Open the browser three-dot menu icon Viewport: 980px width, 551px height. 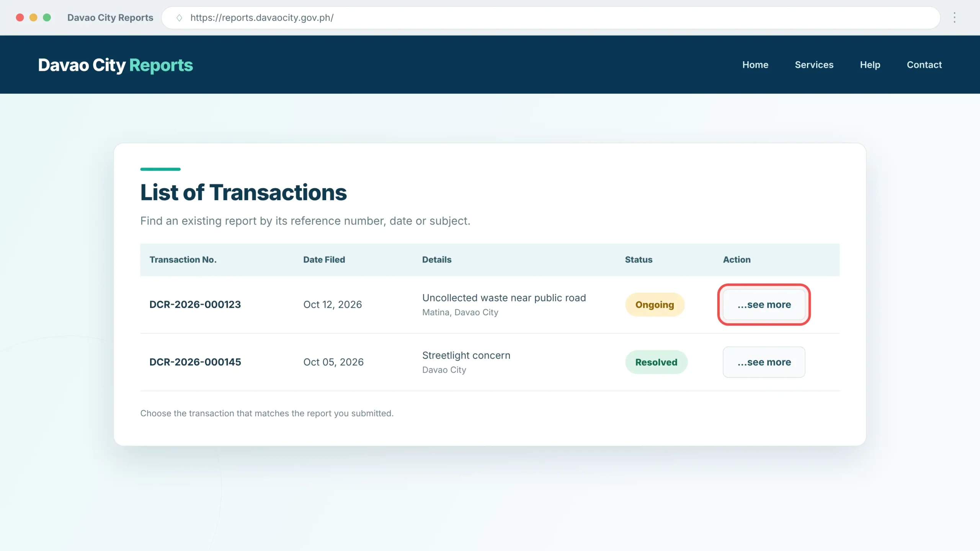[x=954, y=18]
